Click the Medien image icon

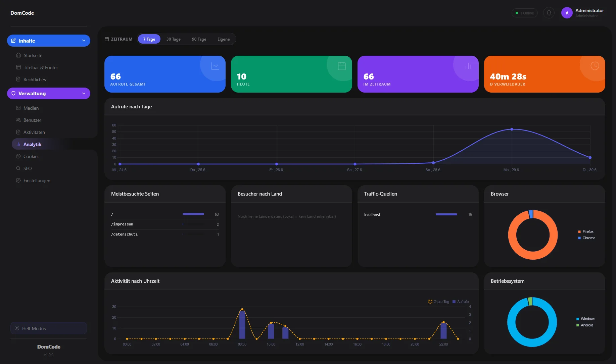click(18, 108)
